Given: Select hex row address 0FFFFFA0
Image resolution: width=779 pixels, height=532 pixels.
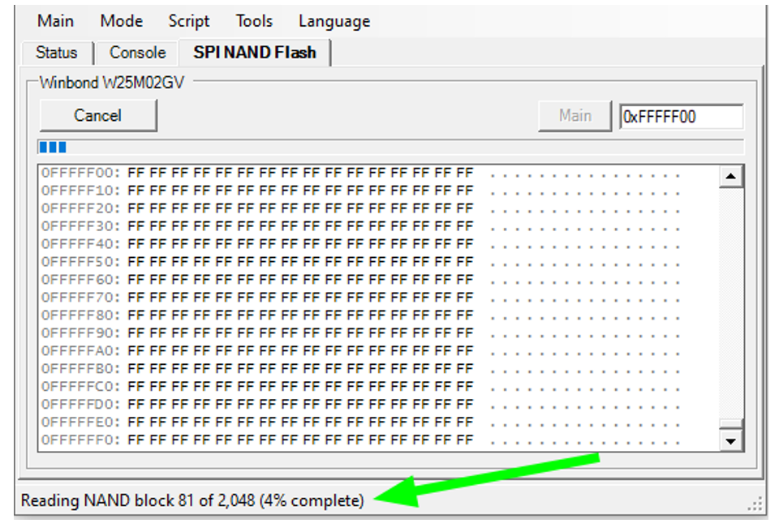Looking at the screenshot, I should [80, 351].
